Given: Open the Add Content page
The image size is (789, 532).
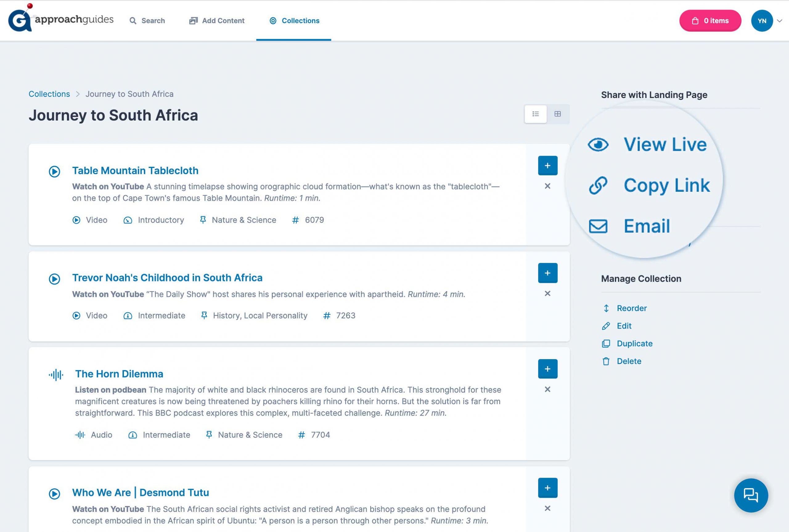Looking at the screenshot, I should pyautogui.click(x=217, y=21).
